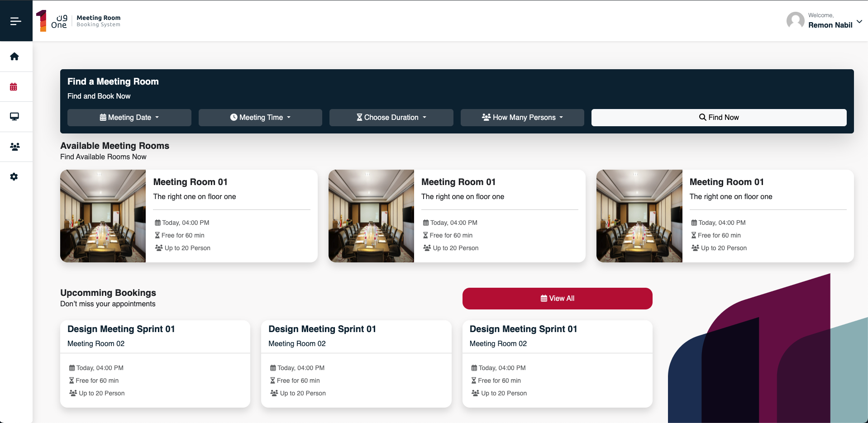Select the last Design Meeting Sprint 01 card

523,329
